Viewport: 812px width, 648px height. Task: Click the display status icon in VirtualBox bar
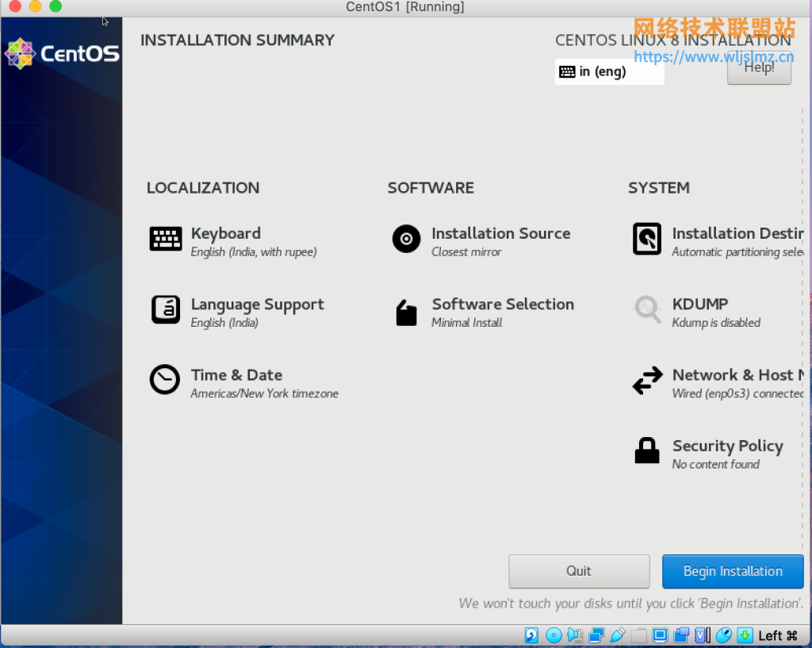pyautogui.click(x=659, y=635)
